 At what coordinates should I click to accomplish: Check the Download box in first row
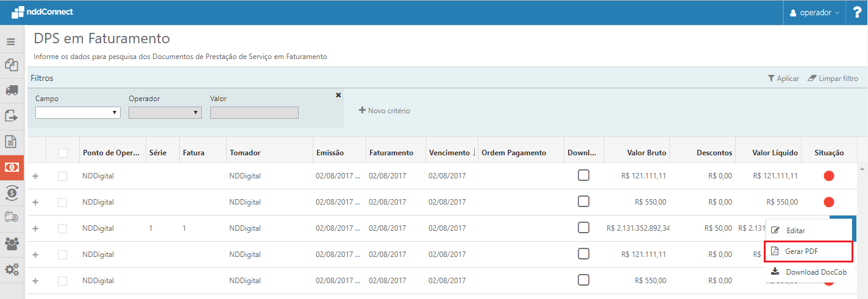pyautogui.click(x=583, y=175)
